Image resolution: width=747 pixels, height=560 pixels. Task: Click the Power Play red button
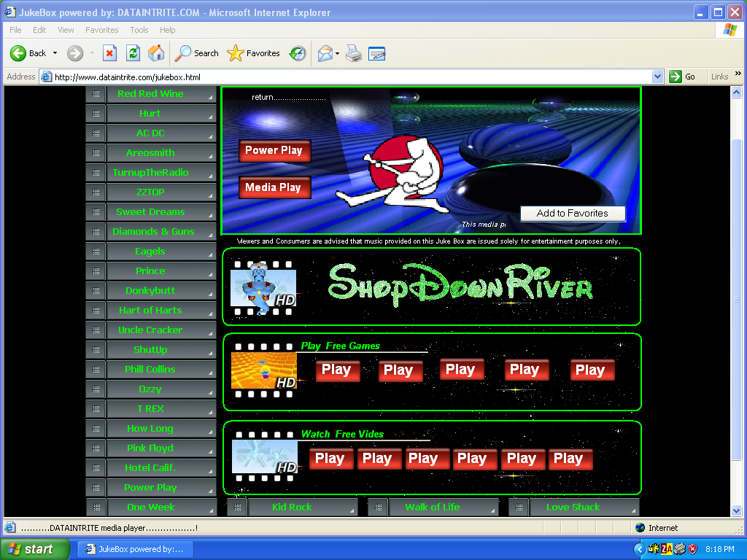(x=274, y=150)
